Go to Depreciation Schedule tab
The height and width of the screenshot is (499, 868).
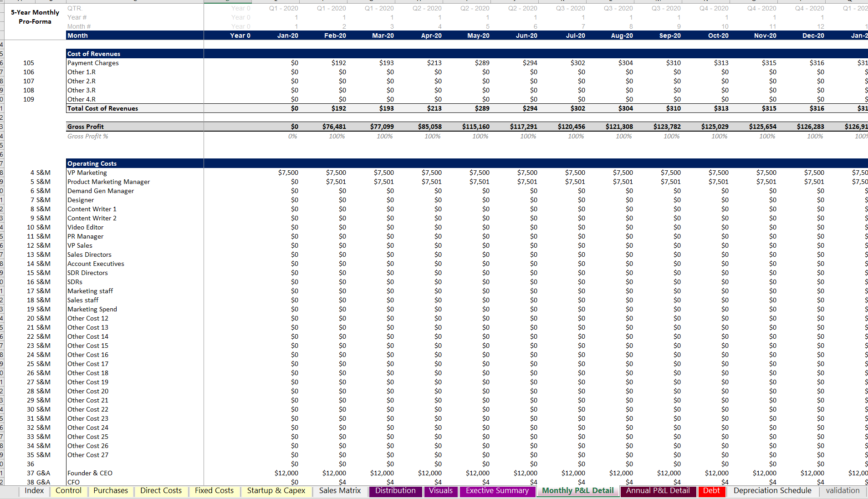[772, 491]
